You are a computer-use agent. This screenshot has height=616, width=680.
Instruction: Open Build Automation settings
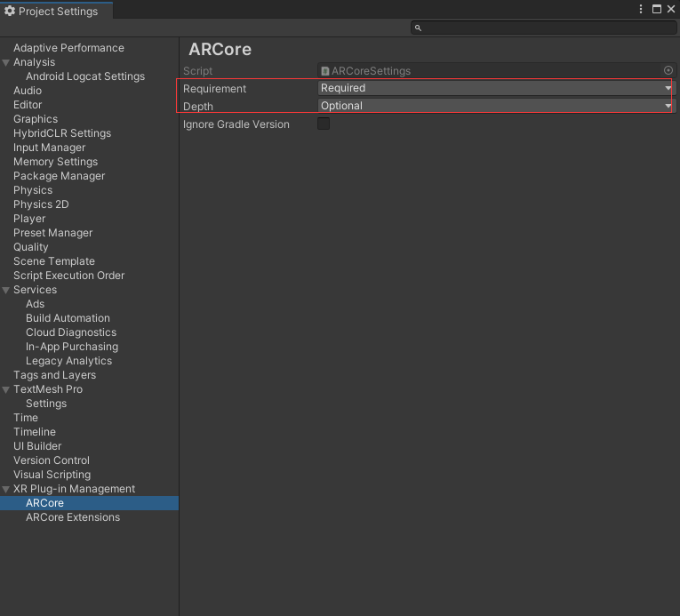pyautogui.click(x=68, y=318)
